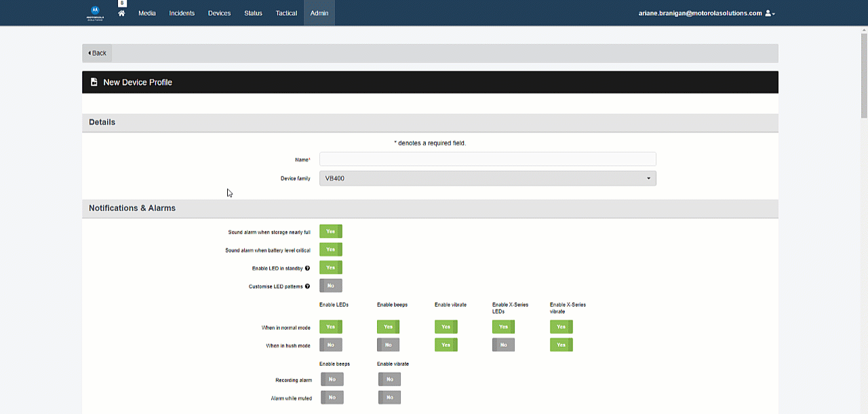Expand the user email account menu

pyautogui.click(x=700, y=13)
